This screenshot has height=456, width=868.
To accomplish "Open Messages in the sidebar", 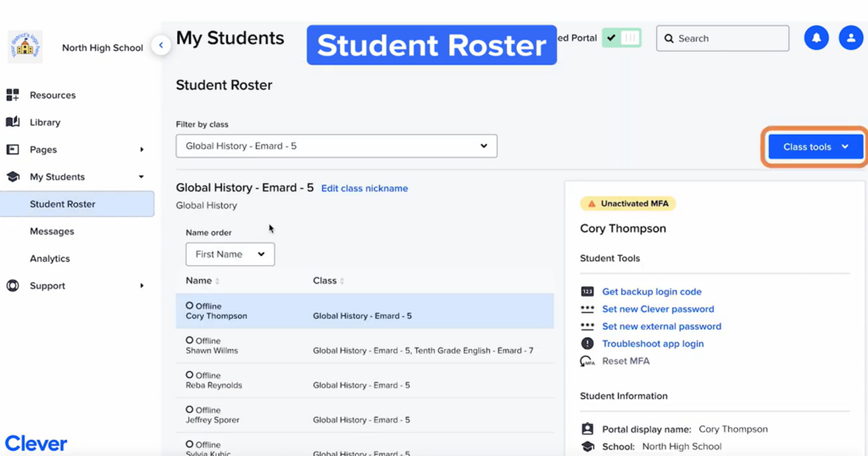I will pos(52,231).
